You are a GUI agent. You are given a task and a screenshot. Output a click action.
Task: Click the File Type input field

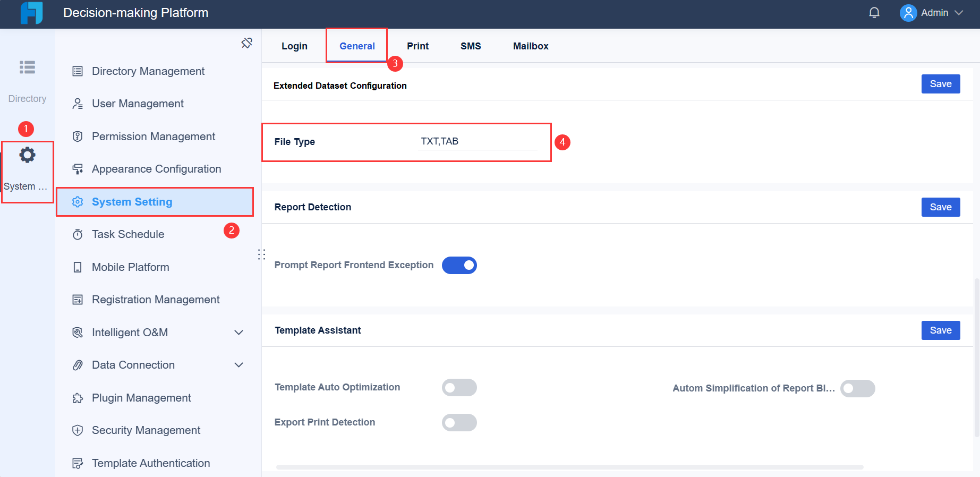coord(478,141)
